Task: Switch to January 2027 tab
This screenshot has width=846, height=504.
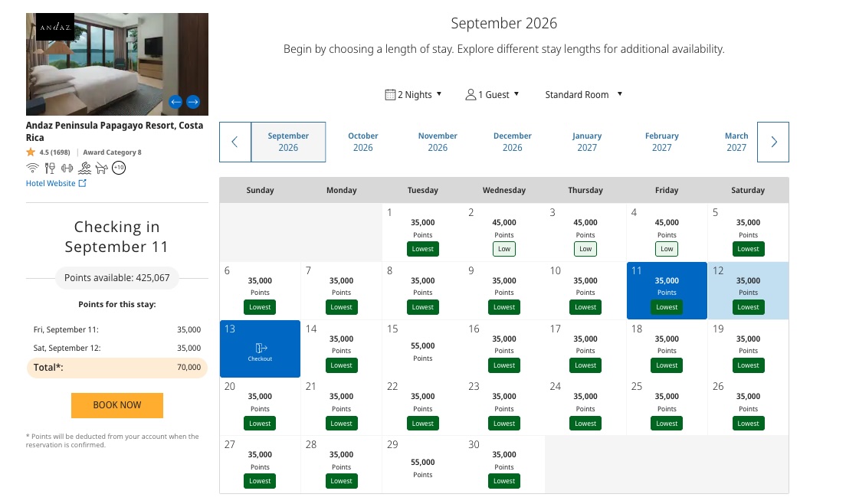Action: coord(587,142)
